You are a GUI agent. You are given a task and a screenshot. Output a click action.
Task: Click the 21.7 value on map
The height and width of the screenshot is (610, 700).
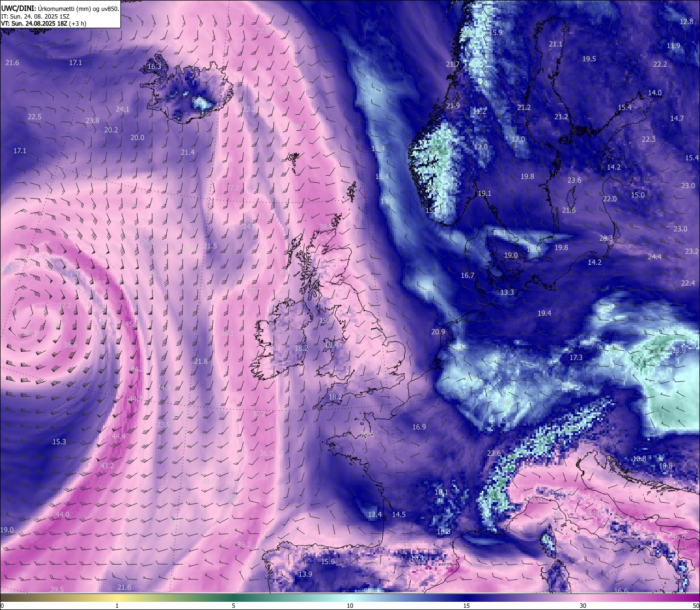pyautogui.click(x=453, y=64)
